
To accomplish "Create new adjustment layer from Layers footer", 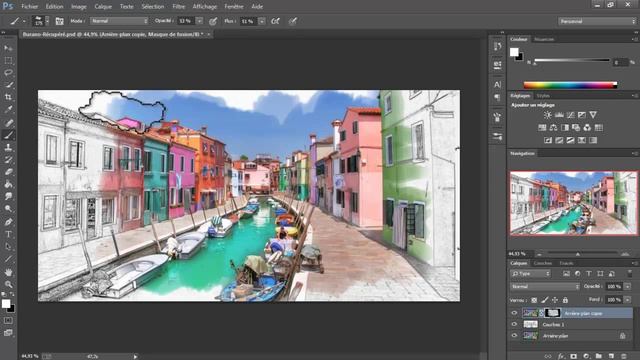I will (586, 356).
